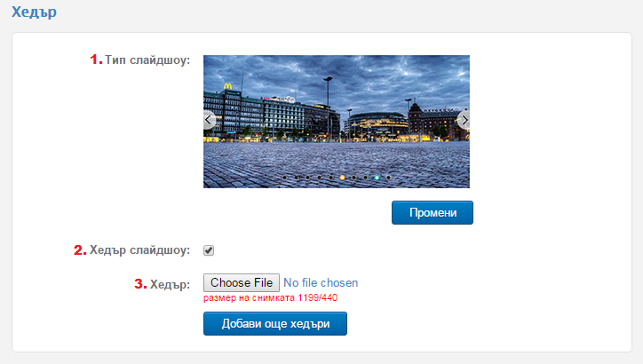Click the Хедър page heading

click(34, 12)
